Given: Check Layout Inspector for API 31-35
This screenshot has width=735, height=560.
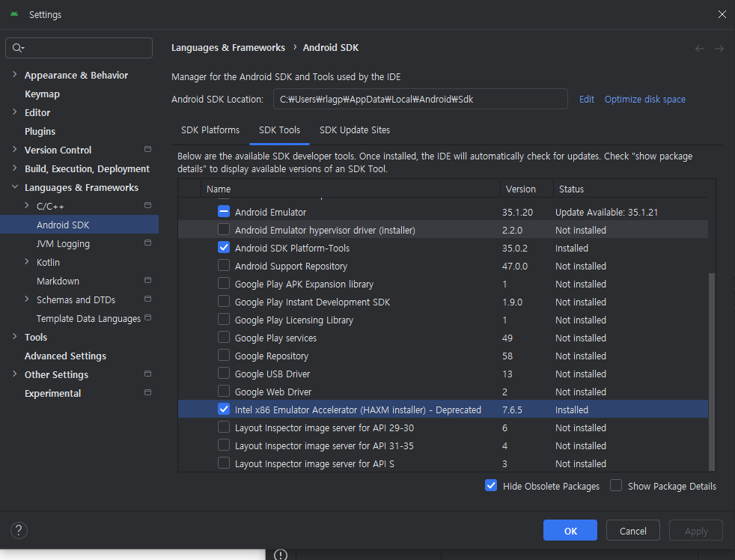Looking at the screenshot, I should point(224,445).
